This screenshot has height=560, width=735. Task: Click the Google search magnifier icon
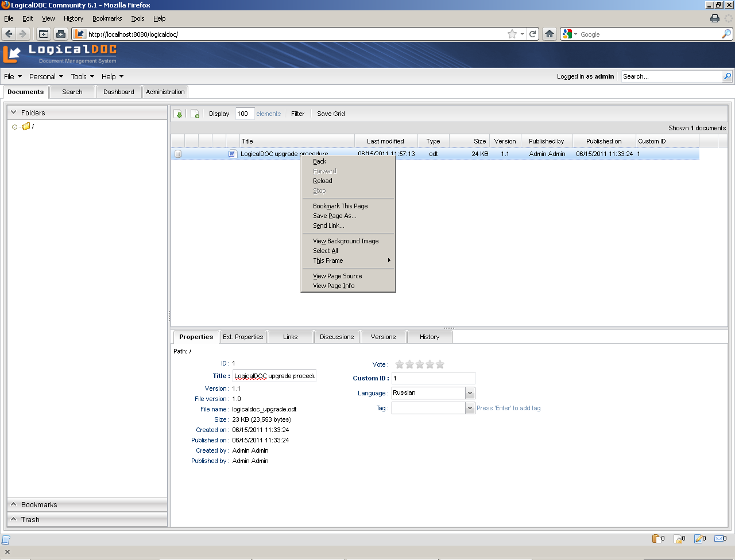tap(726, 34)
